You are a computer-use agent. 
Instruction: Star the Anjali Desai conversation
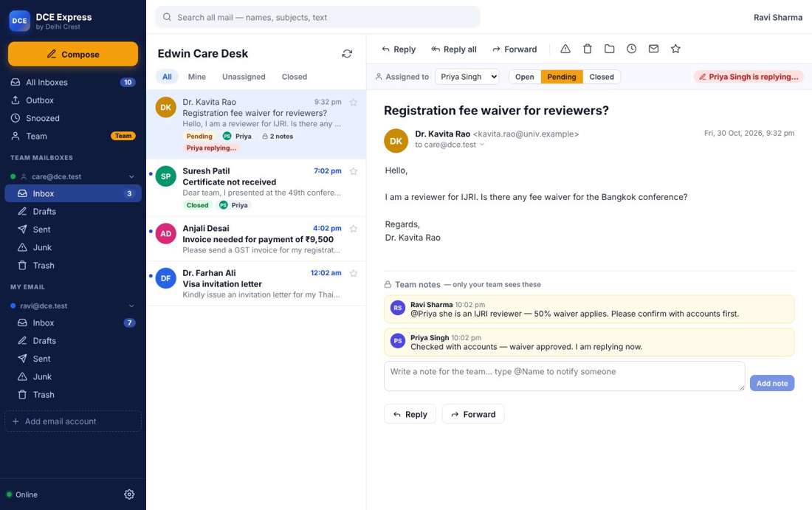pyautogui.click(x=353, y=229)
